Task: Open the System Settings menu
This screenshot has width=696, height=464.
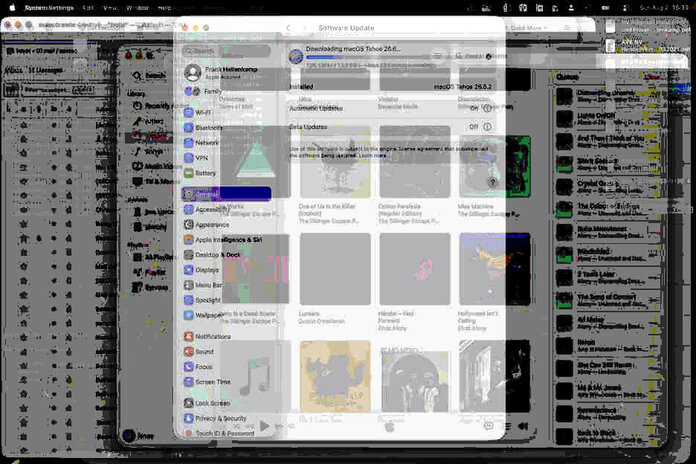Action: click(x=49, y=8)
